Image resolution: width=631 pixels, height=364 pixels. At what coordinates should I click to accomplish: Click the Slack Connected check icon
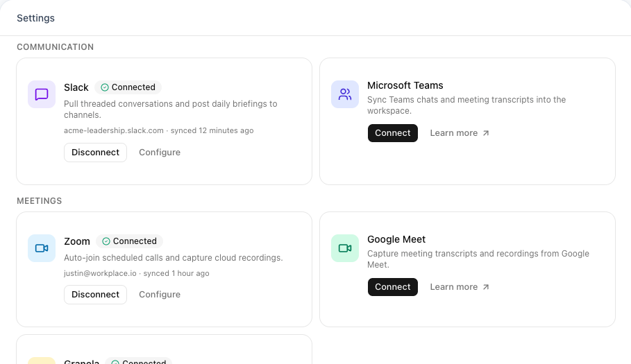105,87
